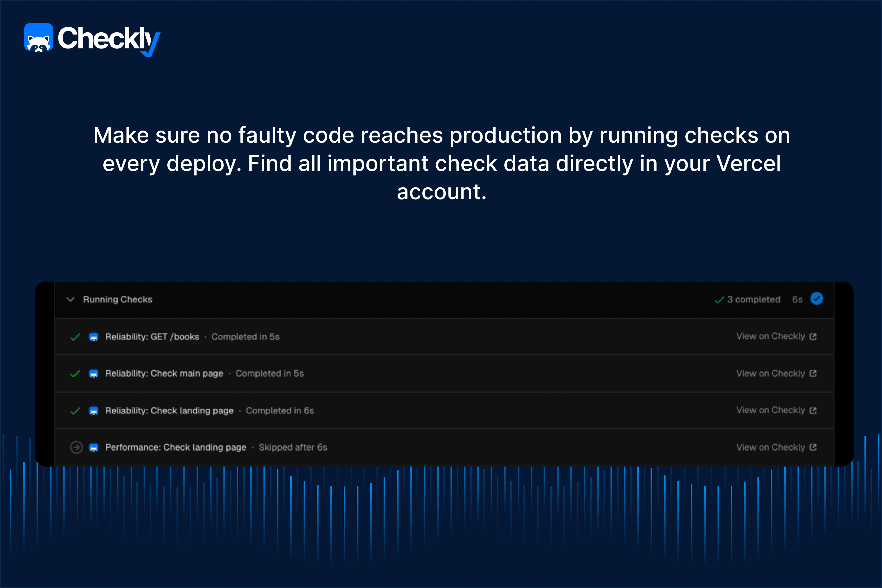The image size is (882, 588).
Task: Click the Checkly icon on Performance row
Action: point(94,447)
